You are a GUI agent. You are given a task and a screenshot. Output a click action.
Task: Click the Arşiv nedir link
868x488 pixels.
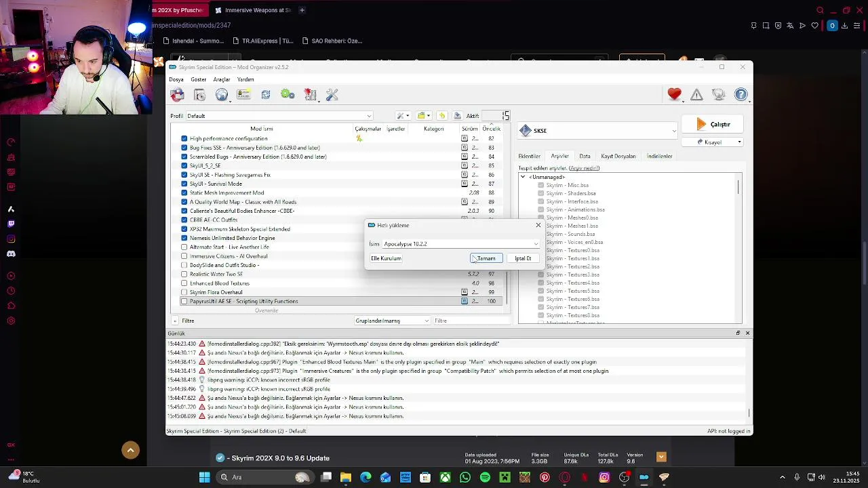584,168
